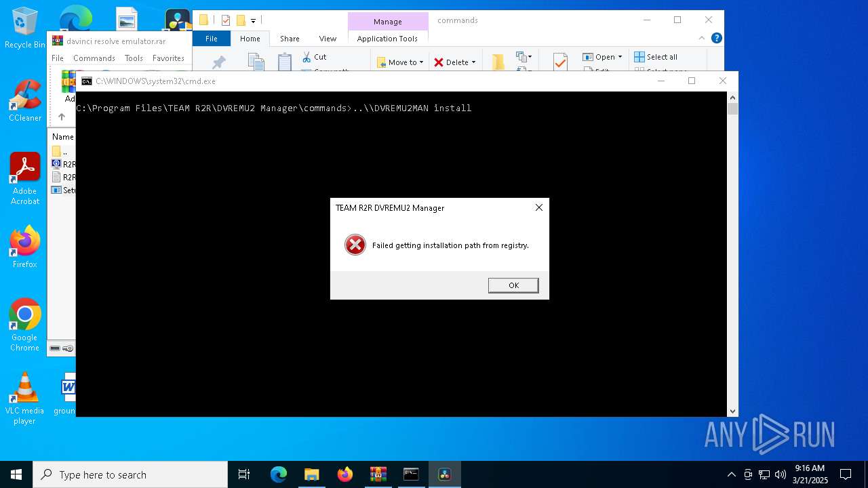Open the Application Tools ribbon tab
The width and height of the screenshot is (868, 488).
pyautogui.click(x=387, y=39)
